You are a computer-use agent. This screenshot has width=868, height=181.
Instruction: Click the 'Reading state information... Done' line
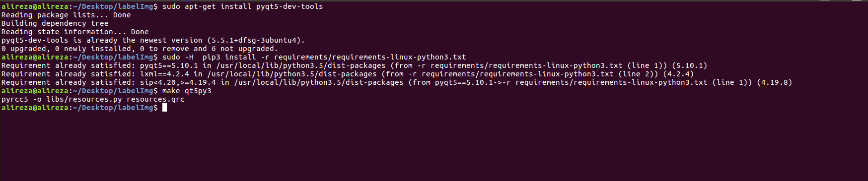coord(75,32)
